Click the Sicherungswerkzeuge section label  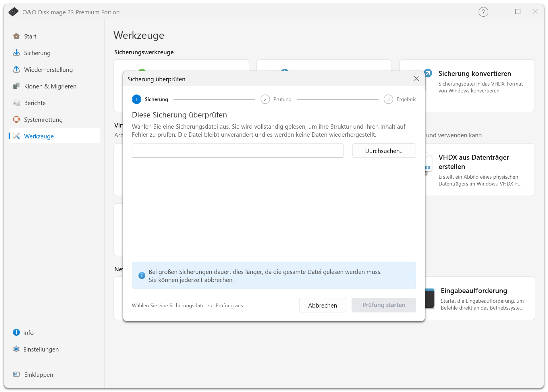pos(144,52)
